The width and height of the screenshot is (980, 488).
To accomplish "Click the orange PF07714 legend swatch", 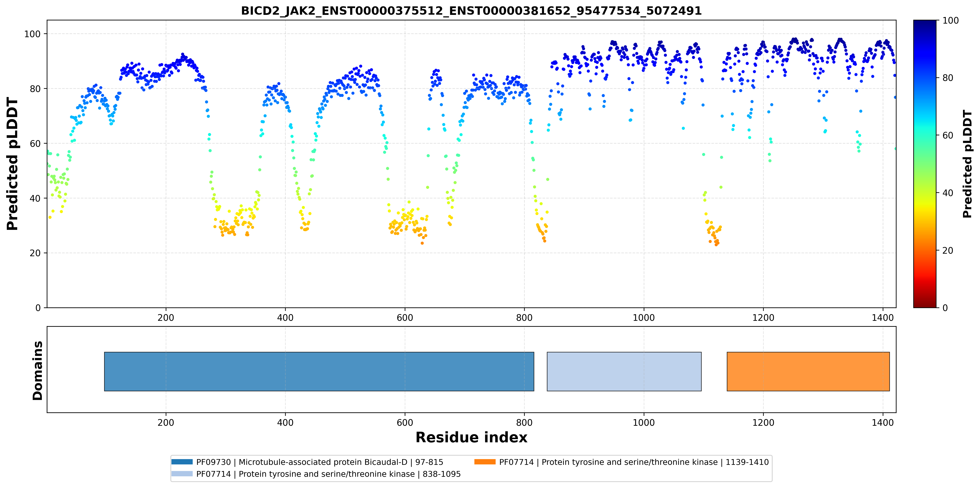I will pos(485,462).
